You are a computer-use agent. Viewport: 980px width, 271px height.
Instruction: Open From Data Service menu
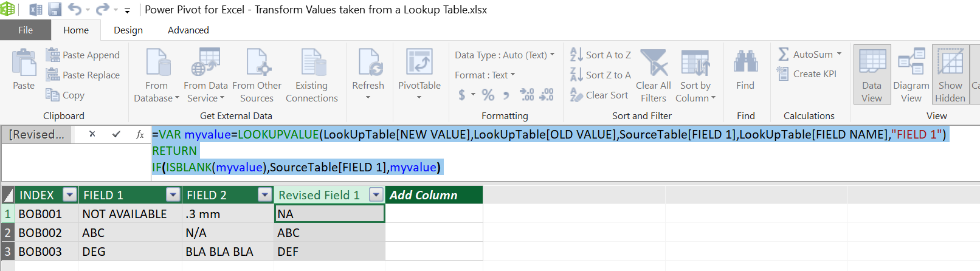(205, 76)
